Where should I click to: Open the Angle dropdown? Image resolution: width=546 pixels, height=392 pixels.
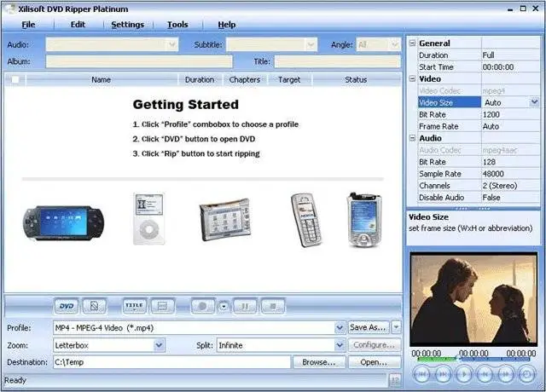[x=394, y=44]
